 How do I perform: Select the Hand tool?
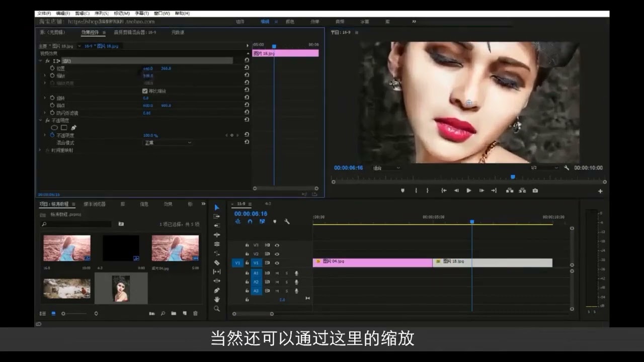point(217,299)
